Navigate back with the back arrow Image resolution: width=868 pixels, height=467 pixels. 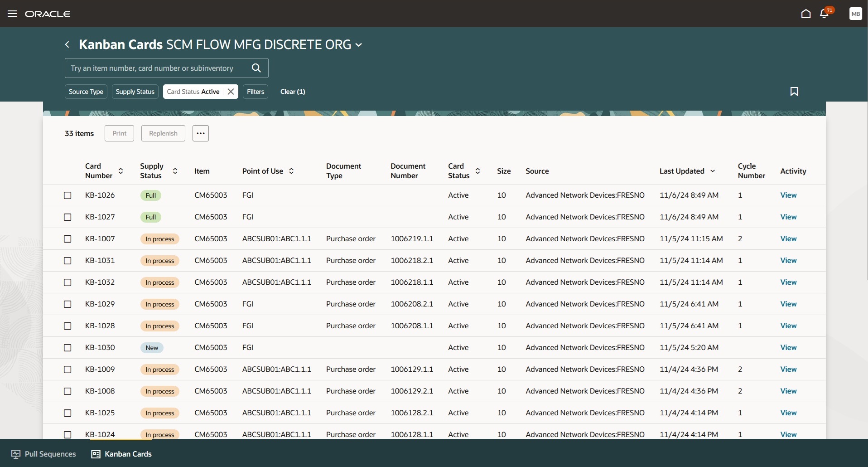(x=67, y=44)
